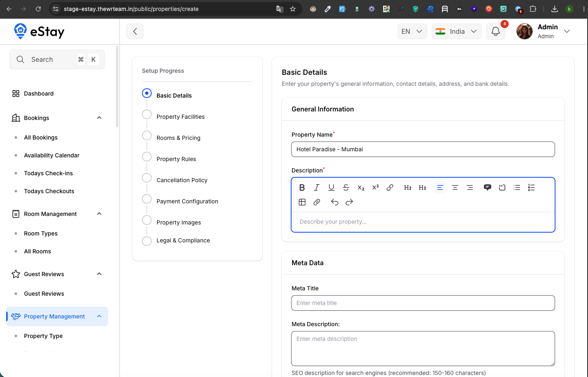Click the Property Facilities step label
Screen dimensions: 588x377
click(x=181, y=117)
